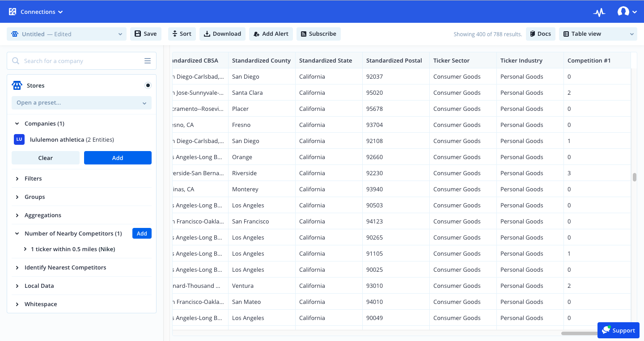The image size is (644, 341).
Task: Open the 'Open a preset...' dropdown
Action: 81,103
